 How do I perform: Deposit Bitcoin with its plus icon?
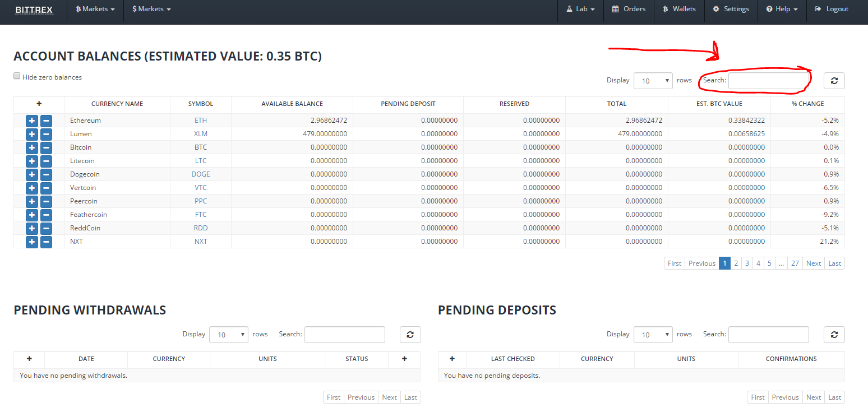(32, 147)
